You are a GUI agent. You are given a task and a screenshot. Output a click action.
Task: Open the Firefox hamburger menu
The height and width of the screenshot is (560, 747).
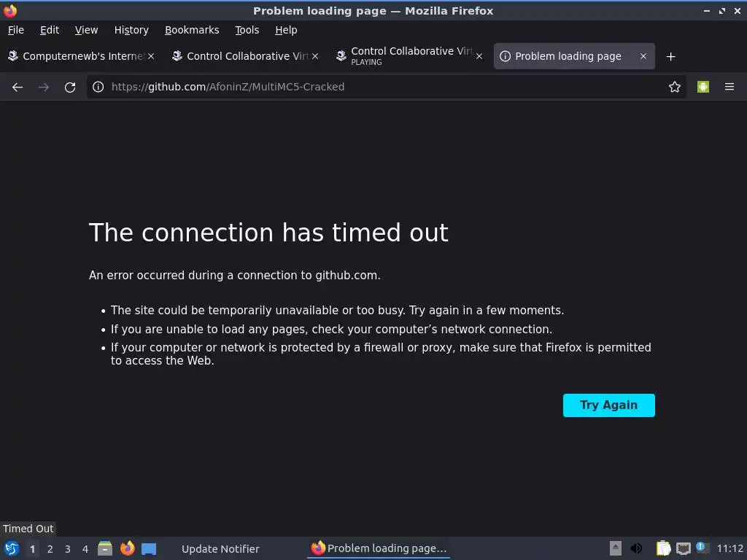[x=729, y=87]
